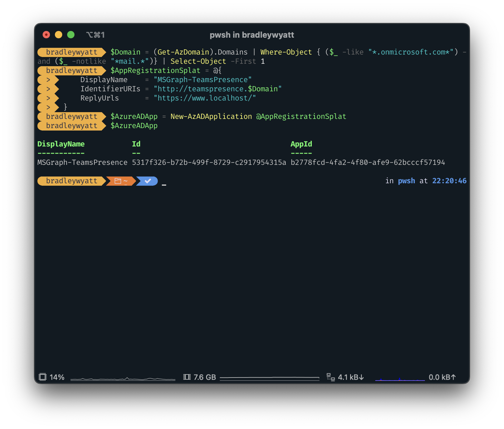
Task: Click the 'ReplyUrls' hashtable key
Action: 100,98
